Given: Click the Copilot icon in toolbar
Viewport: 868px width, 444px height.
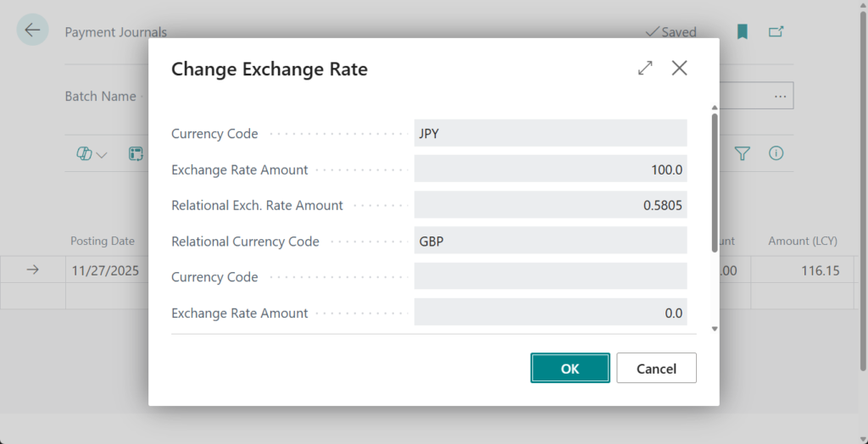Looking at the screenshot, I should pyautogui.click(x=84, y=154).
